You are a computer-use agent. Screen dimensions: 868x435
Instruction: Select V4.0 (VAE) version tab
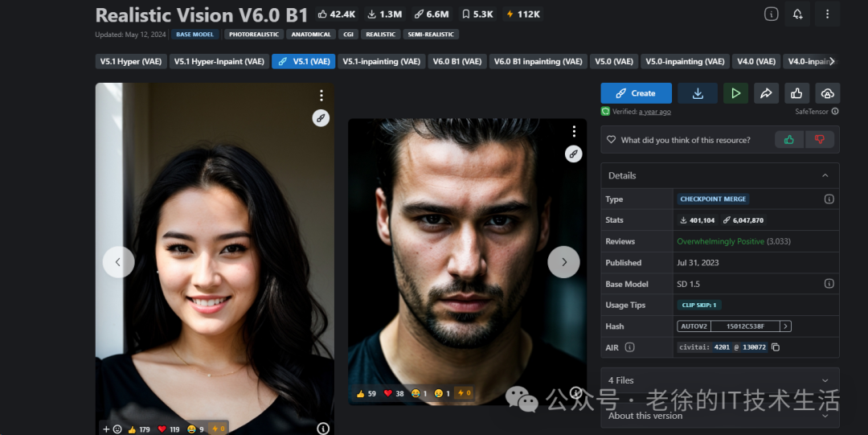pos(756,61)
